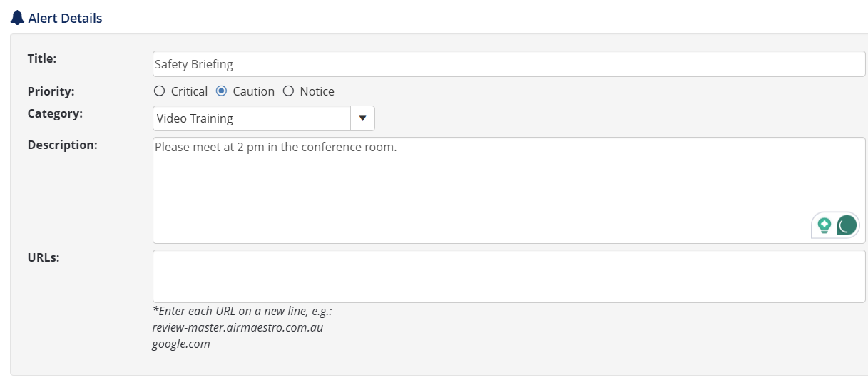The width and height of the screenshot is (868, 380).
Task: Click the lightbulb suggestion icon in Description
Action: click(824, 226)
